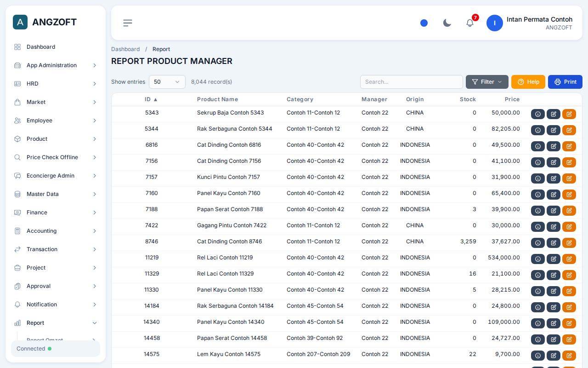Click the ANGZOFT logo
Image resolution: width=588 pixels, height=368 pixels.
[x=45, y=22]
